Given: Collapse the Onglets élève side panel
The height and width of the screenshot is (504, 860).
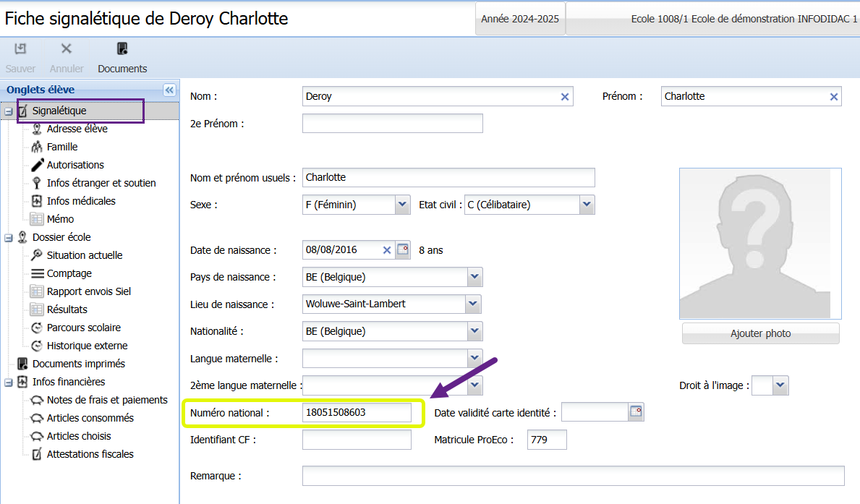Looking at the screenshot, I should point(169,90).
